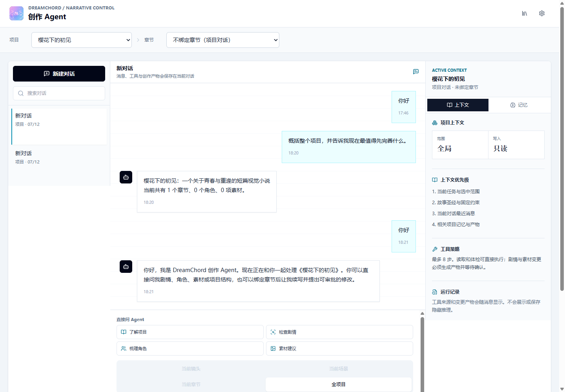565x392 pixels.
Task: Click the agent reply starting 樱花下的初见：一个关于
Action: (207, 192)
